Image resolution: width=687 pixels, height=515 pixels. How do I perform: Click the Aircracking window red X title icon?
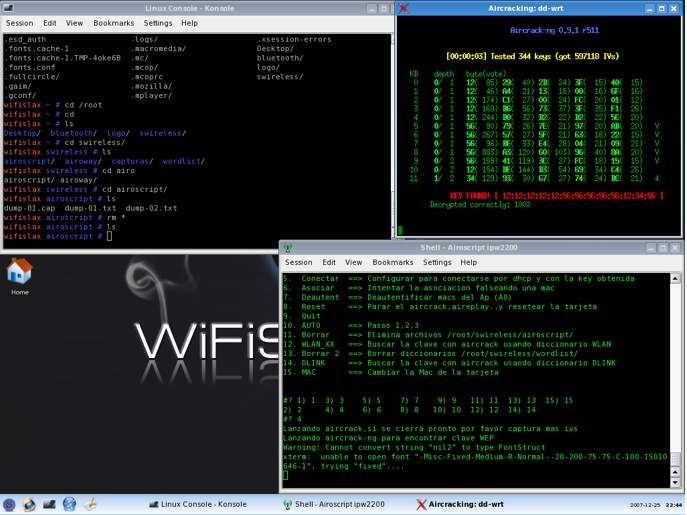click(404, 8)
